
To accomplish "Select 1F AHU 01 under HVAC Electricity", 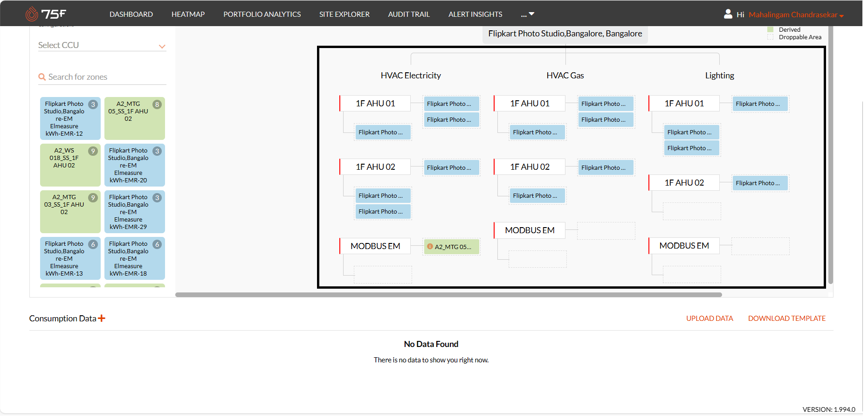I will [375, 104].
